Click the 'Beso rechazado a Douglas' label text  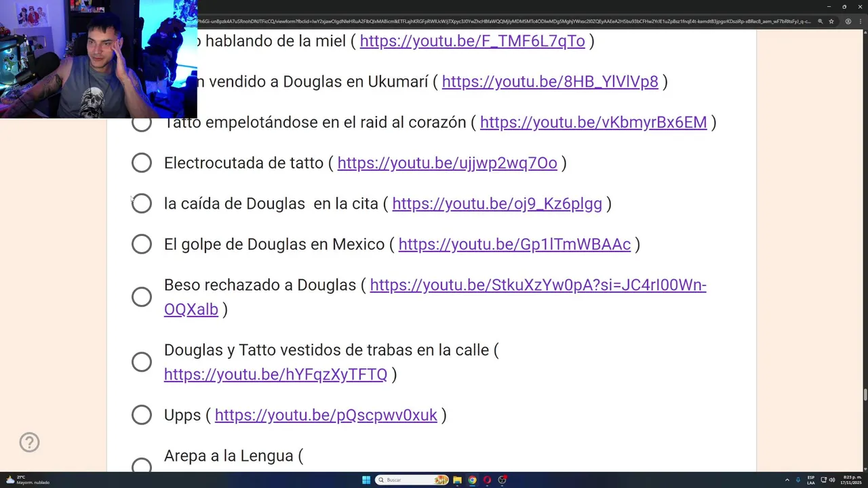pyautogui.click(x=260, y=285)
